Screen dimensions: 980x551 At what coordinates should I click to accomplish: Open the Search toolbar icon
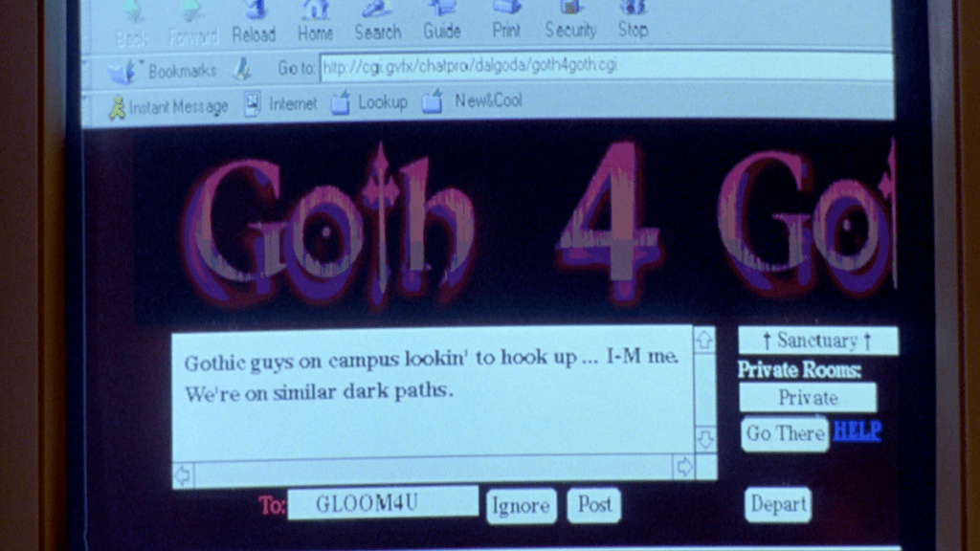(x=377, y=21)
